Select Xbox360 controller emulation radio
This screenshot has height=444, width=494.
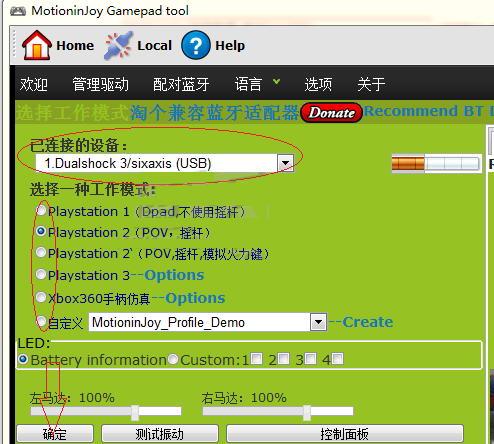click(x=41, y=297)
